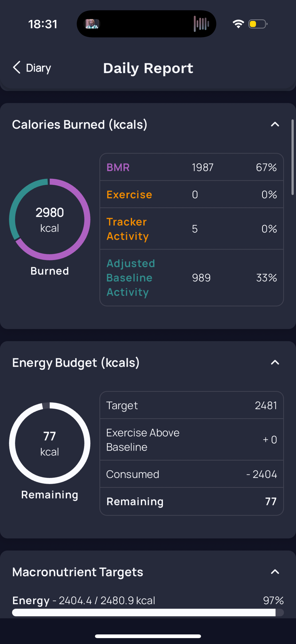Viewport: 296px width, 644px height.
Task: Tap the Target 2481 row
Action: 192,405
